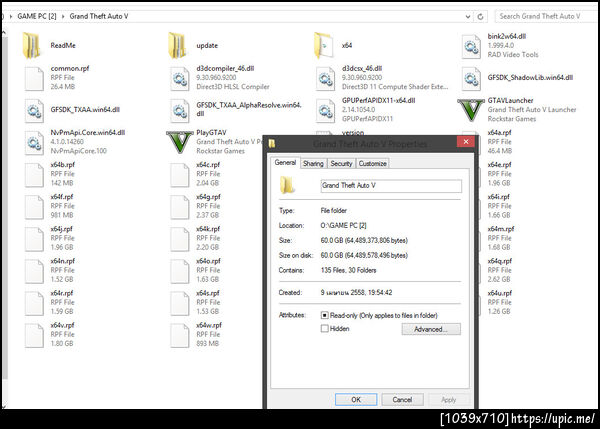Viewport: 600px width, 429px height.
Task: Select the x64r.rpf file icon
Action: pyautogui.click(x=34, y=303)
